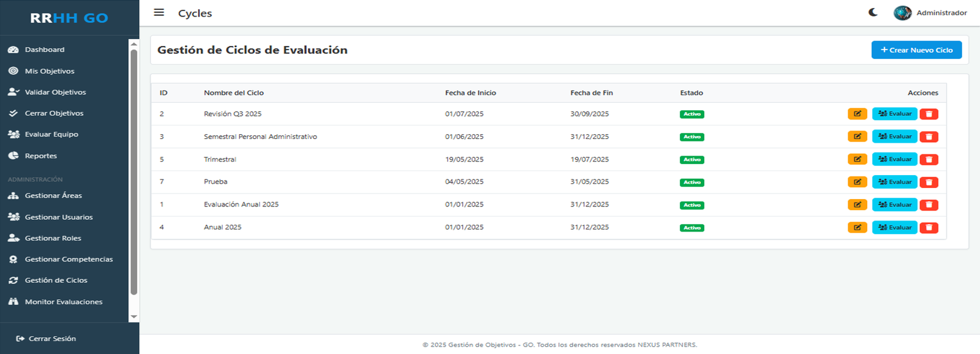
Task: Edit the Prueba cycle
Action: 857,182
